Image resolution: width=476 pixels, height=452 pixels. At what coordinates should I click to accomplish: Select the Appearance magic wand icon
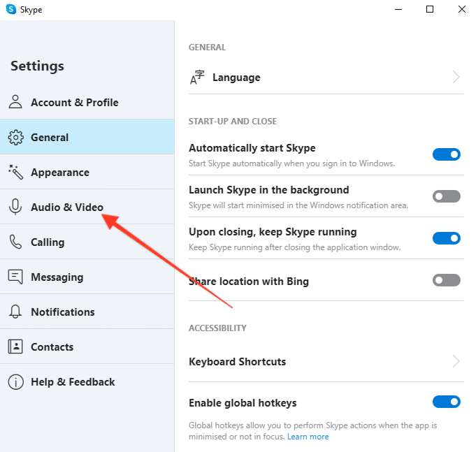coord(15,172)
